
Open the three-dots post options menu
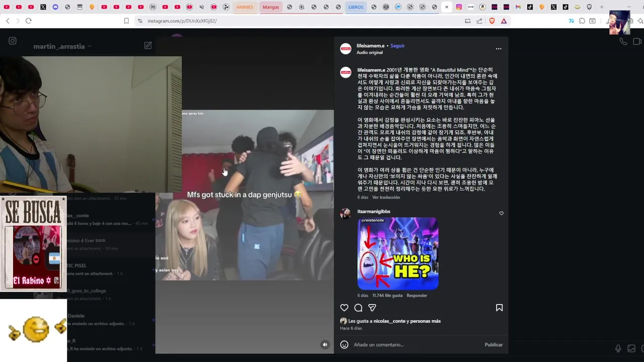(x=499, y=49)
